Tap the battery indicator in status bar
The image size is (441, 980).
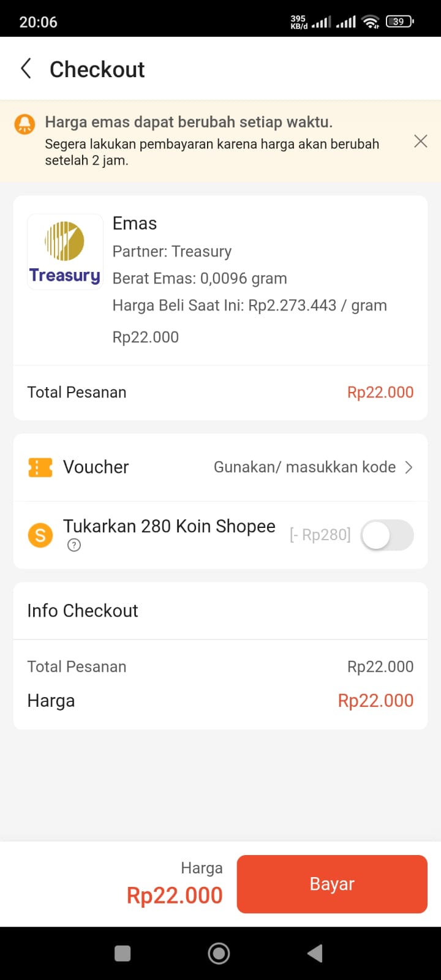tap(400, 22)
